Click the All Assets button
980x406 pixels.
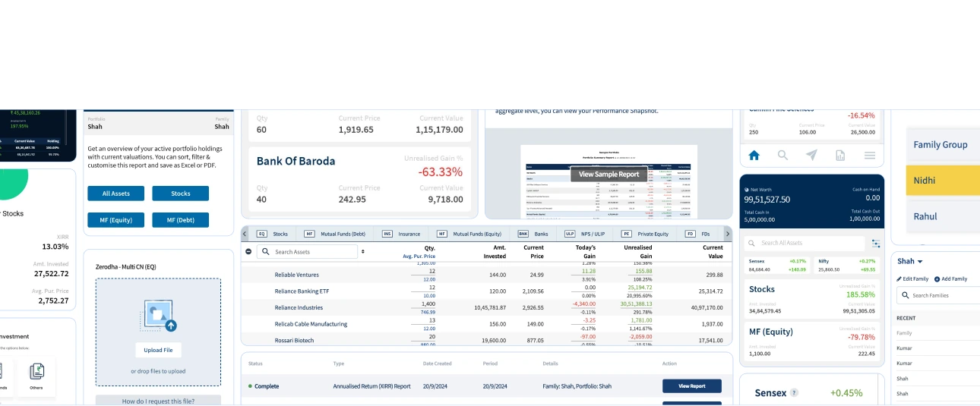[115, 194]
